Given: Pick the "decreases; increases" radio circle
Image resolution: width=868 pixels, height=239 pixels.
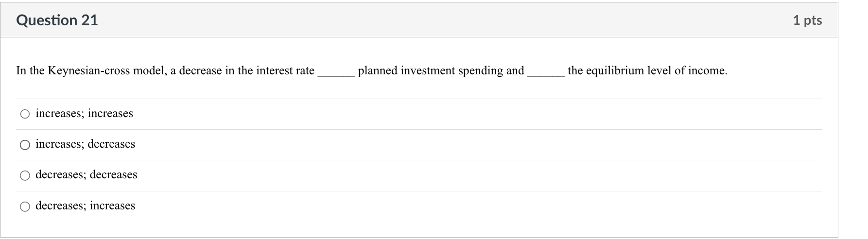Looking at the screenshot, I should click(25, 206).
